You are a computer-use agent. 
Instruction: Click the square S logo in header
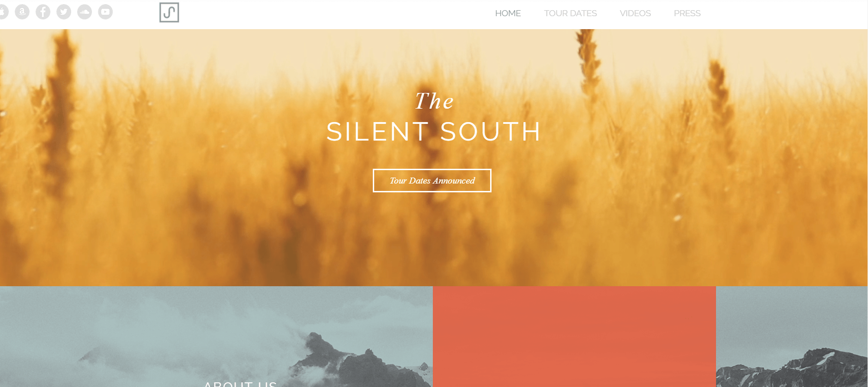[169, 12]
